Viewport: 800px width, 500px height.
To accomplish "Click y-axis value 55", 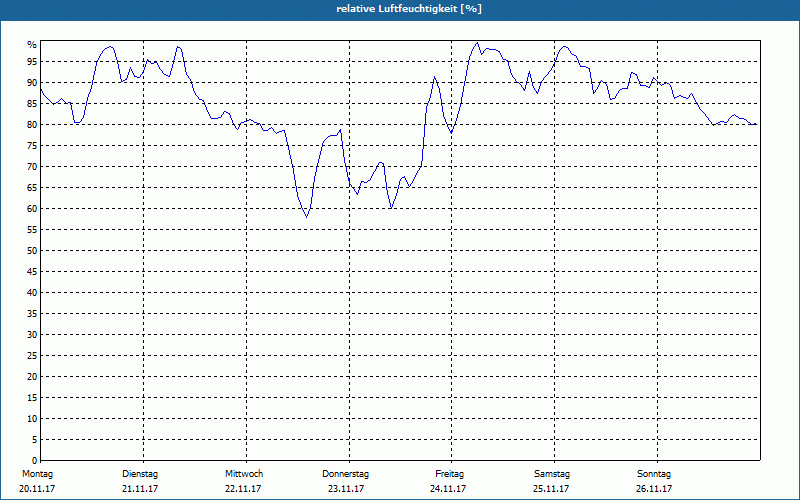I will point(32,230).
